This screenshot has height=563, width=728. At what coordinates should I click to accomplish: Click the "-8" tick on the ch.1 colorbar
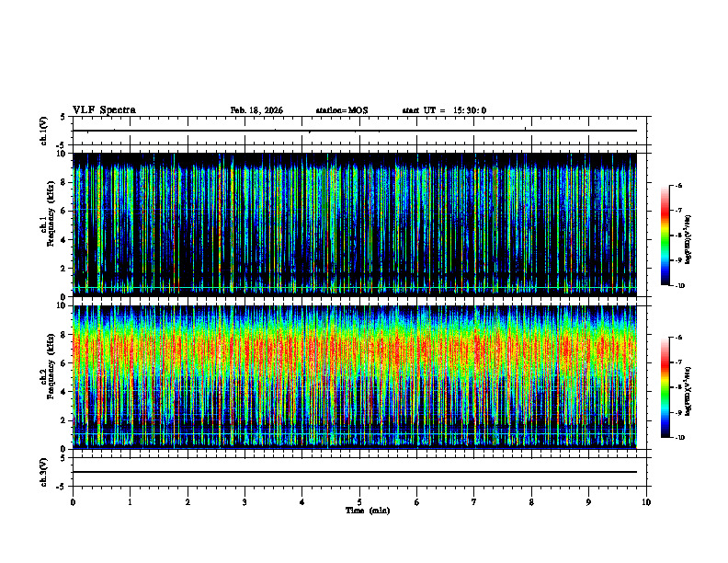(679, 236)
